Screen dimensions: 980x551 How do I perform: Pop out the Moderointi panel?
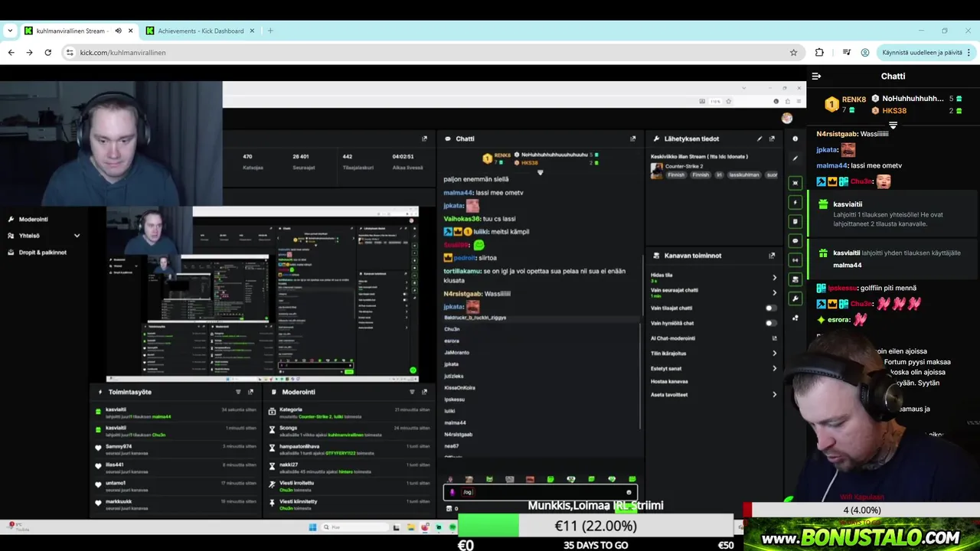pyautogui.click(x=424, y=392)
